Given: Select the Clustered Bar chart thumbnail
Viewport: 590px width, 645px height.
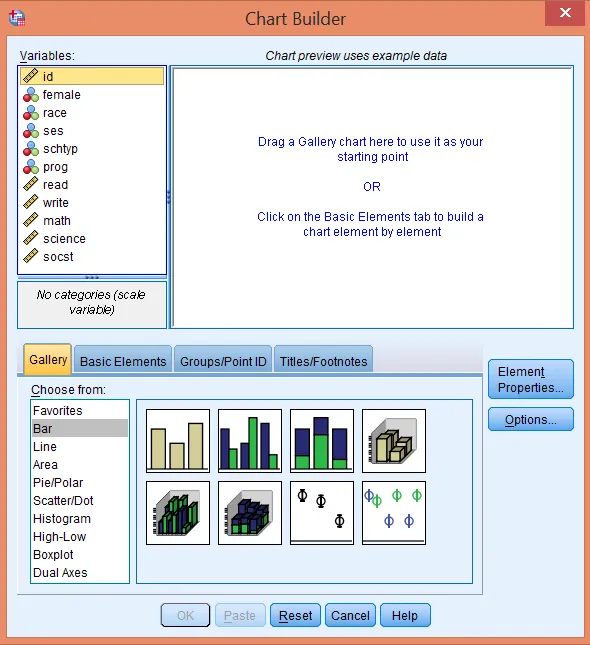Looking at the screenshot, I should coord(250,441).
